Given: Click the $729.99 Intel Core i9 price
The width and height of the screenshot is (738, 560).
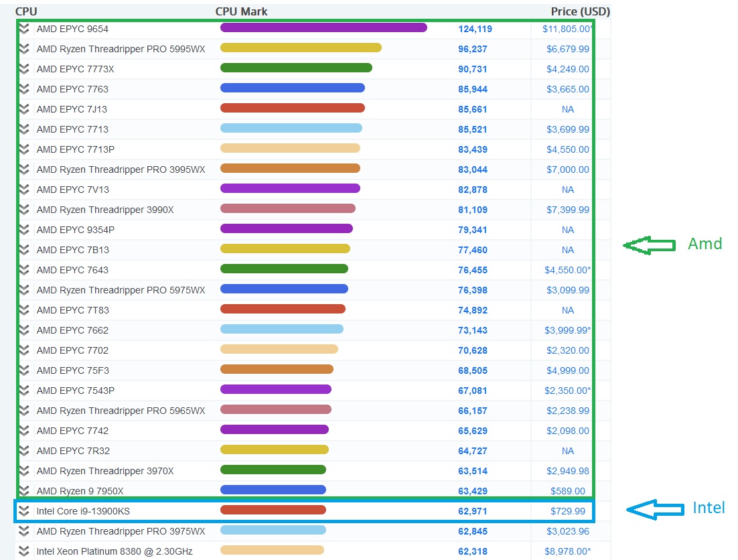Looking at the screenshot, I should [568, 512].
